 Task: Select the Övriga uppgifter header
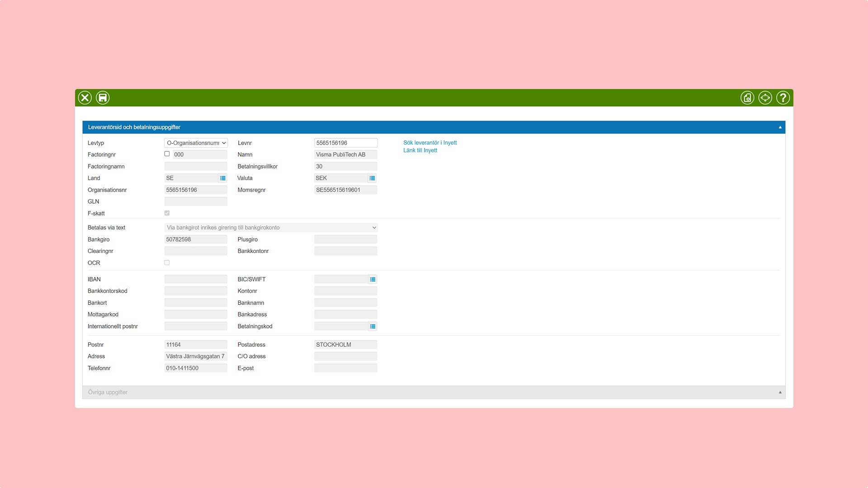coord(434,392)
